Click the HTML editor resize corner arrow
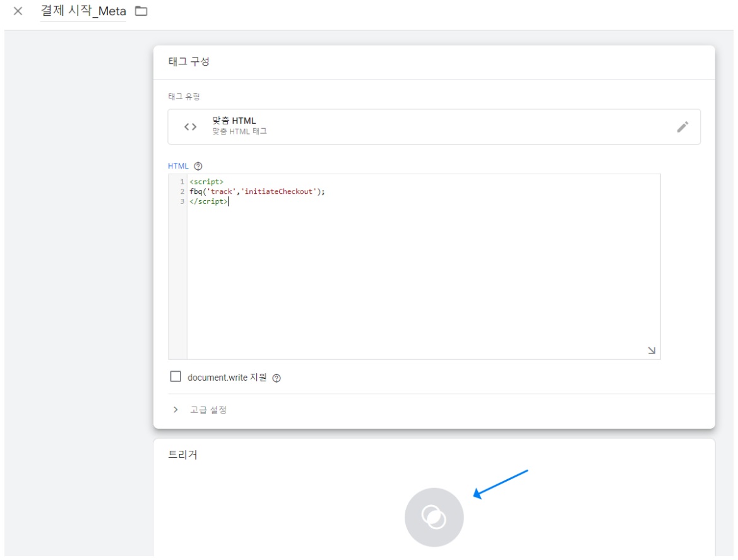Viewport: 738px width, 560px height. pos(652,350)
